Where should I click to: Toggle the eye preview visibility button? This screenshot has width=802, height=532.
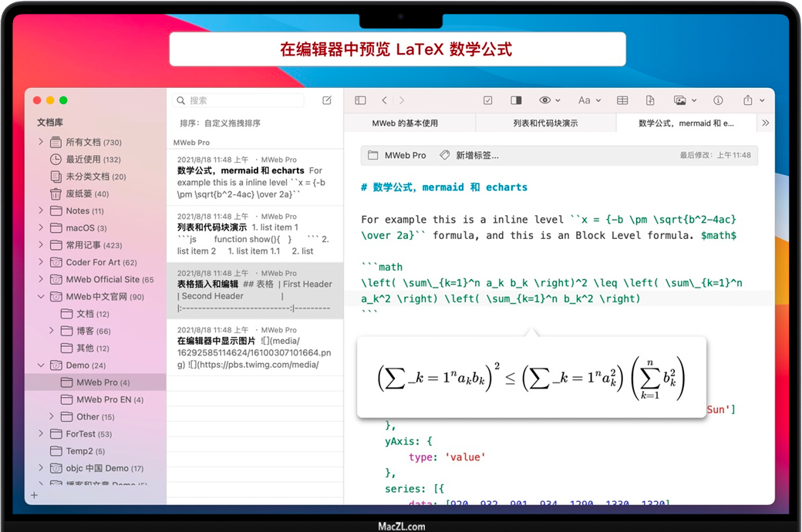pyautogui.click(x=549, y=100)
